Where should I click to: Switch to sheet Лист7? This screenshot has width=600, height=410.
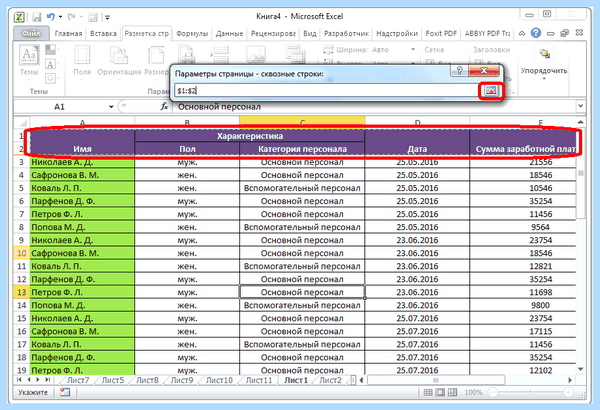click(78, 380)
